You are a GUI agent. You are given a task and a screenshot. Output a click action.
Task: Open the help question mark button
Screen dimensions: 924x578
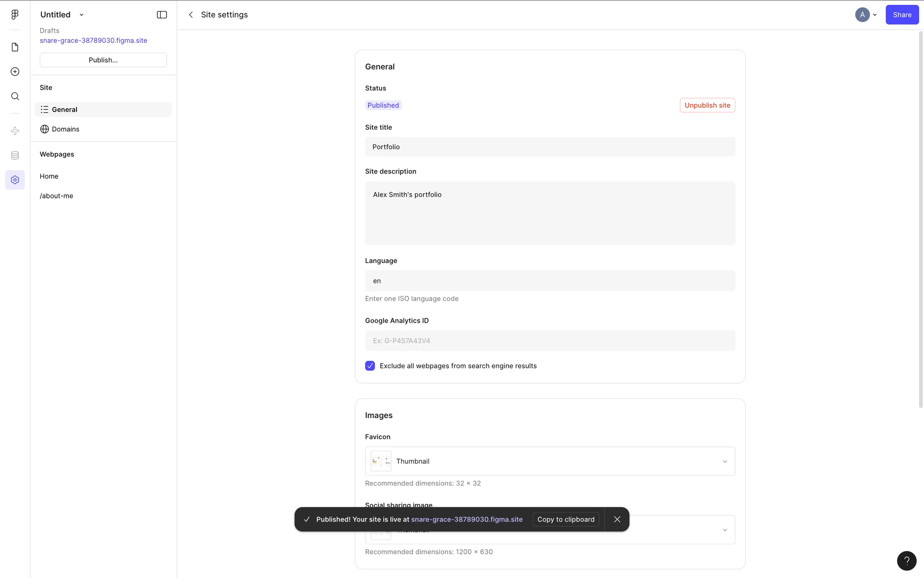coord(906,561)
